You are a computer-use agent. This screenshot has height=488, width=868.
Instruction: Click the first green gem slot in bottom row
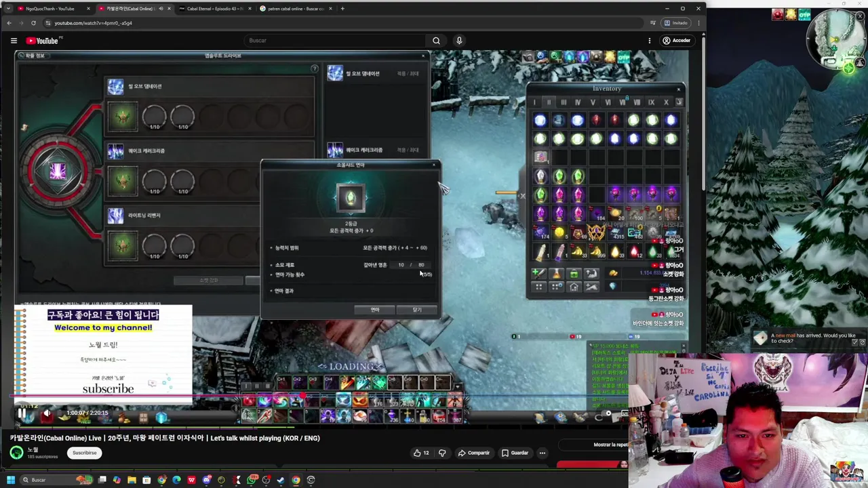tap(123, 246)
